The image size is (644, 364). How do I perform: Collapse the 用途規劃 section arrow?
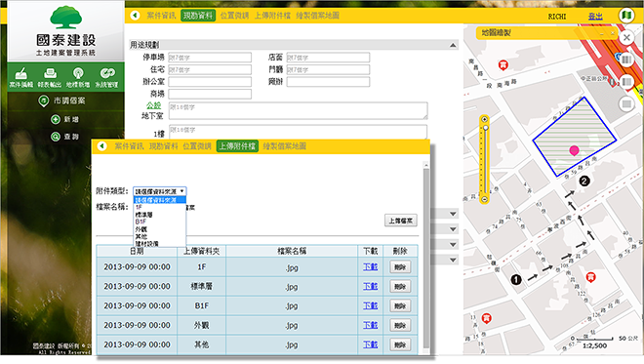coord(453,45)
